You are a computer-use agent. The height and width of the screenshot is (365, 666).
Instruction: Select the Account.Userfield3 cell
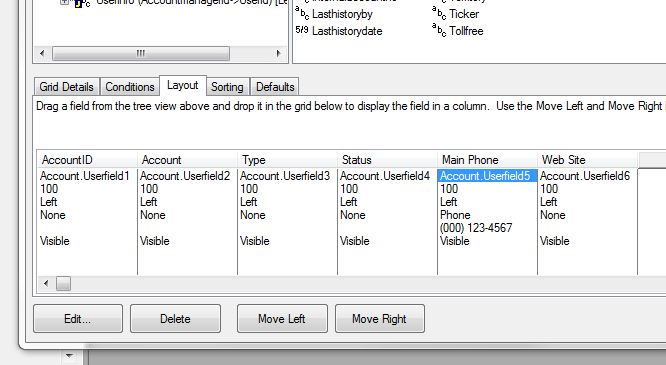pyautogui.click(x=285, y=176)
